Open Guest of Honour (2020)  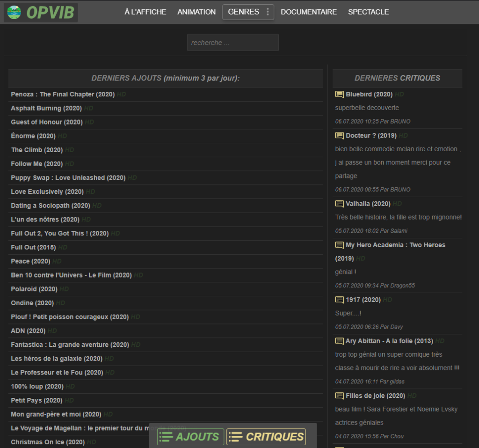[47, 122]
